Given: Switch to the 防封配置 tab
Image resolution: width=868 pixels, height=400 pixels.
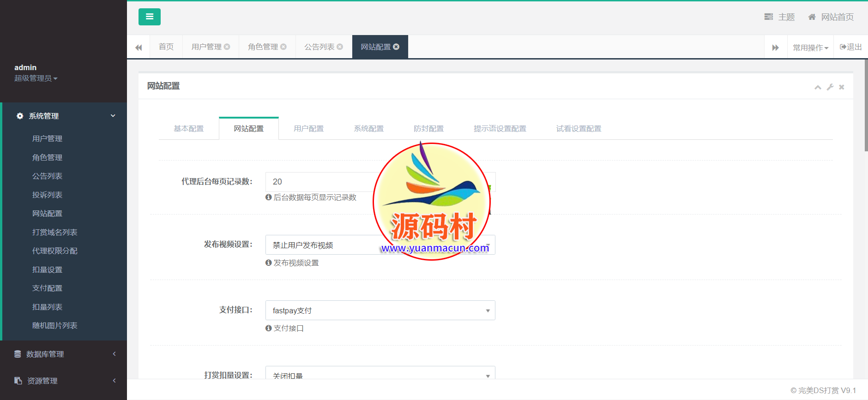Looking at the screenshot, I should (428, 129).
